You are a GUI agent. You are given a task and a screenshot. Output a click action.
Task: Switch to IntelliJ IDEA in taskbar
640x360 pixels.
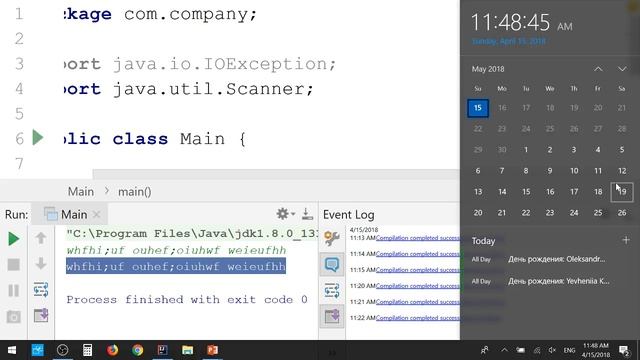tap(162, 350)
